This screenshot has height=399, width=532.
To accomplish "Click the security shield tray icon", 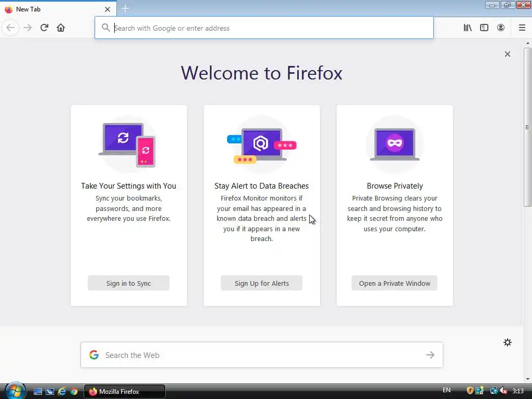I will click(x=470, y=391).
